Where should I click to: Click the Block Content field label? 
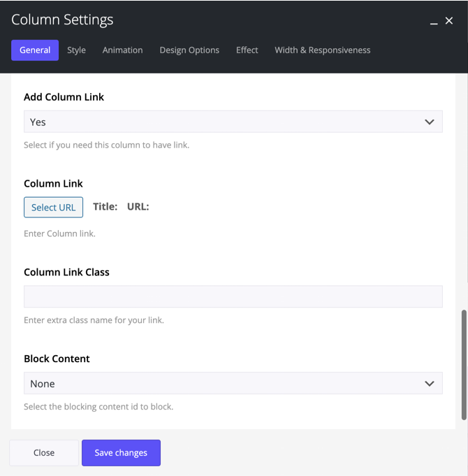[x=57, y=359]
